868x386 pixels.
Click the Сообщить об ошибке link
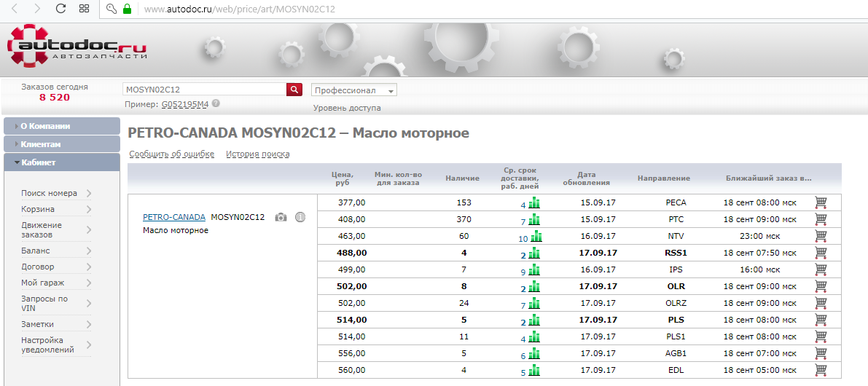pos(171,154)
